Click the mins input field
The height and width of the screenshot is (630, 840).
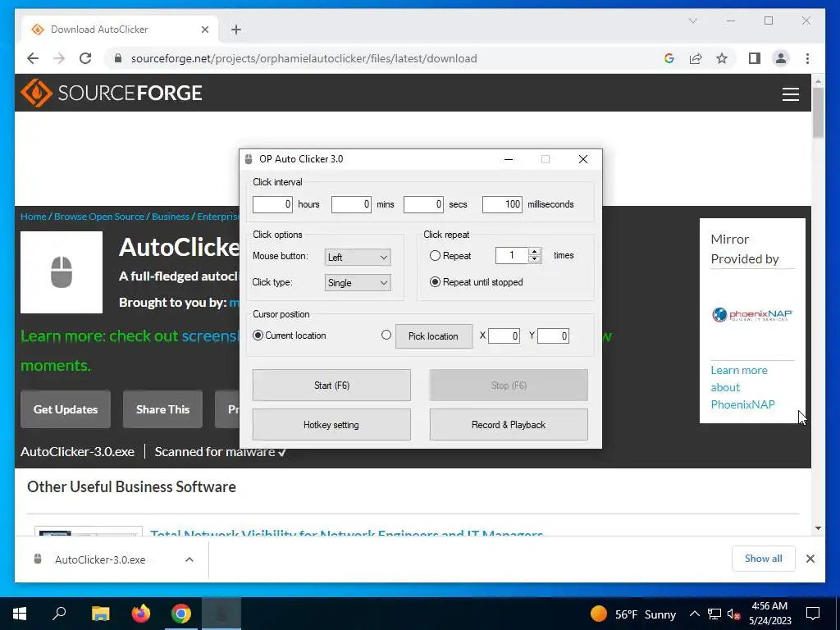(x=351, y=204)
